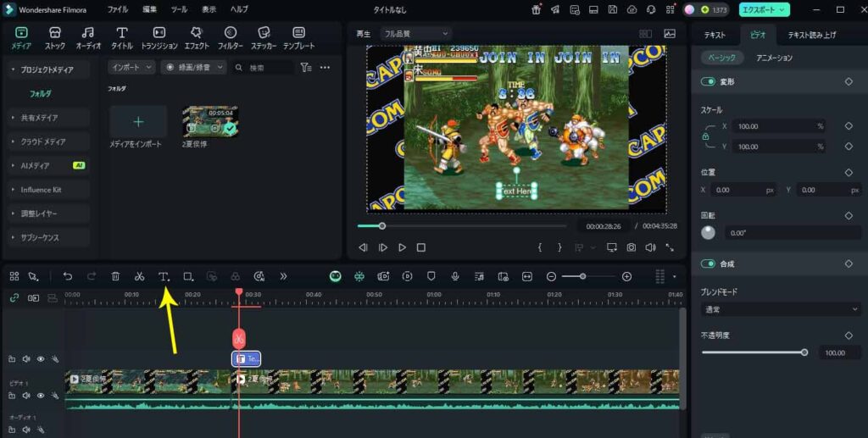Mute the オーディオ 1 track speaker
The height and width of the screenshot is (438, 868).
pos(26,430)
